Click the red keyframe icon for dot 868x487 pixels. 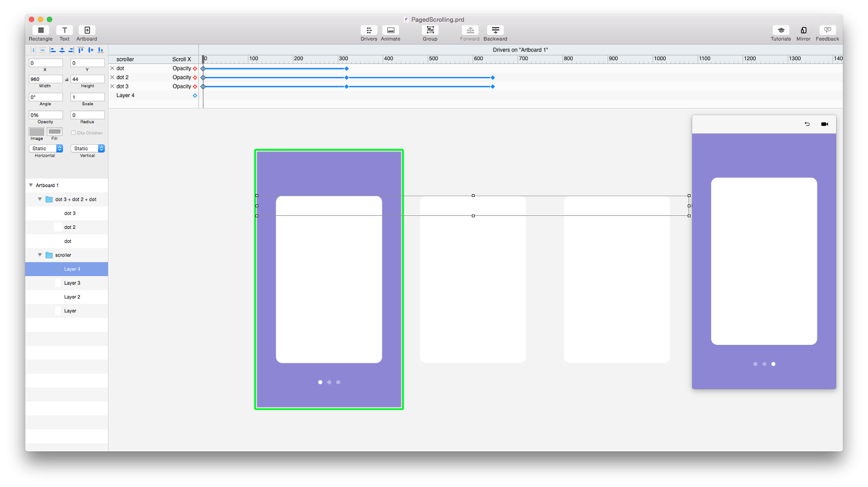195,68
